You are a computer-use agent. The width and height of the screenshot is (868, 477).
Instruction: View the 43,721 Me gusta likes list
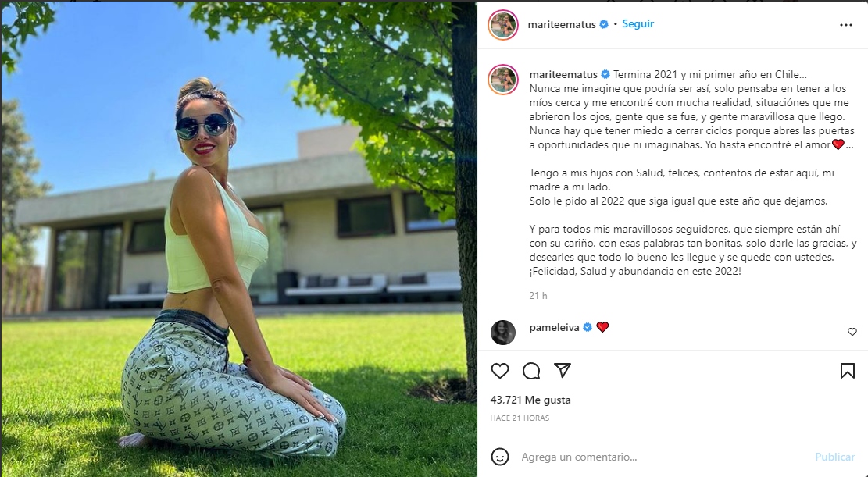click(x=530, y=400)
